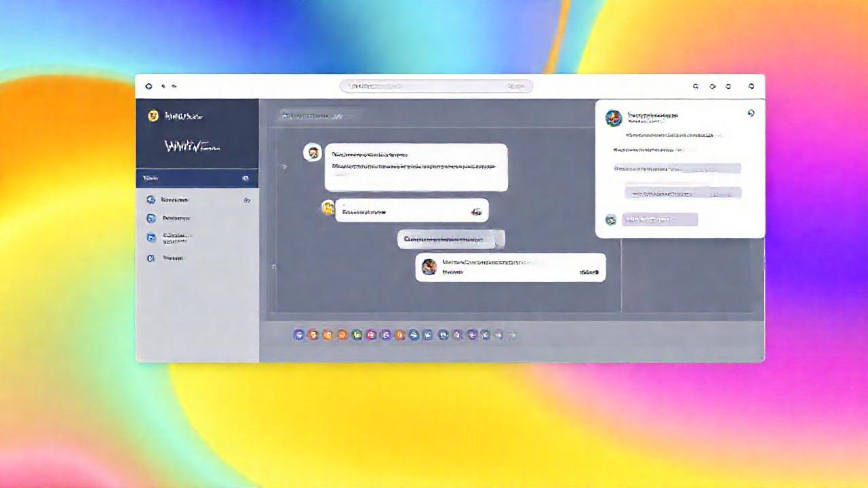Click the yellow face avatar atop the dark sidebar
The width and height of the screenshot is (868, 488).
coord(153,116)
